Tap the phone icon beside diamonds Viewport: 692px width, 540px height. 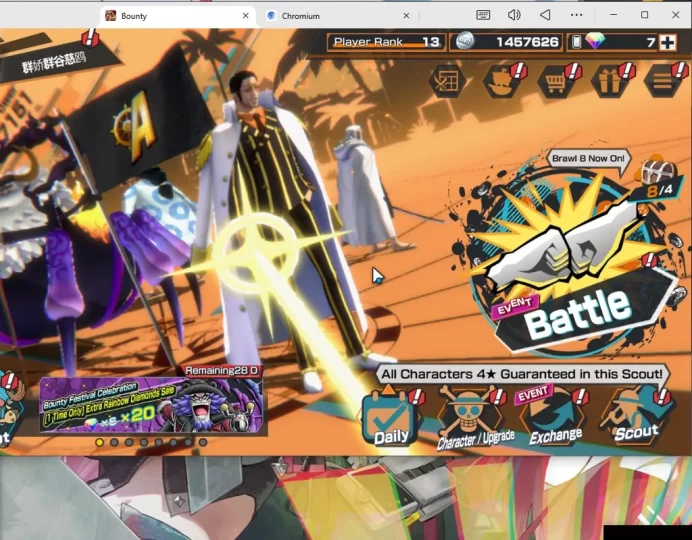click(576, 42)
